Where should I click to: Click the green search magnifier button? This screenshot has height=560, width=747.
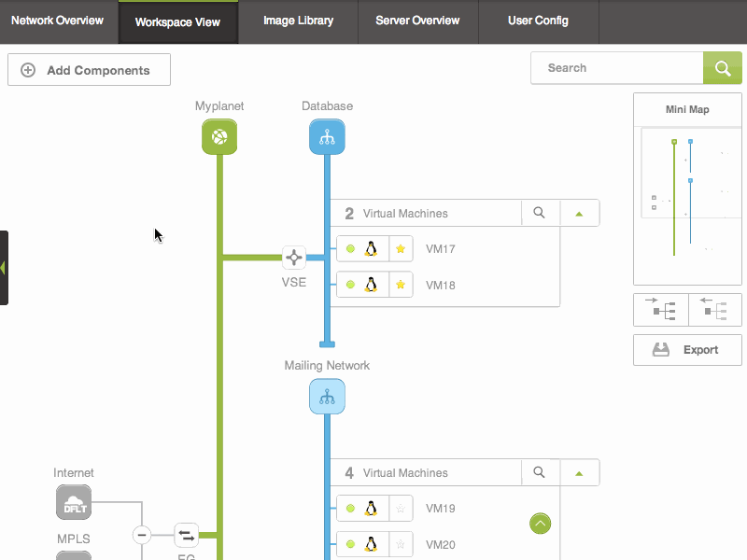(x=722, y=68)
